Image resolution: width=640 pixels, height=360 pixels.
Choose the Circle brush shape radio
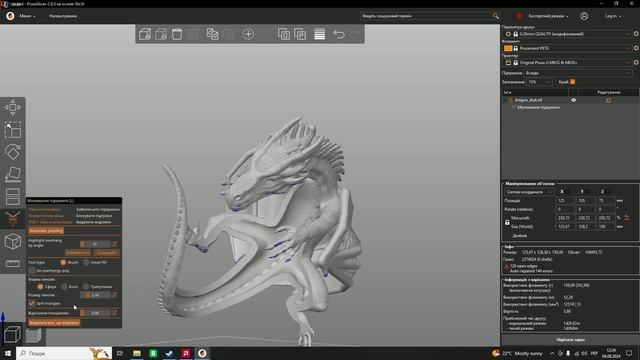[64, 287]
